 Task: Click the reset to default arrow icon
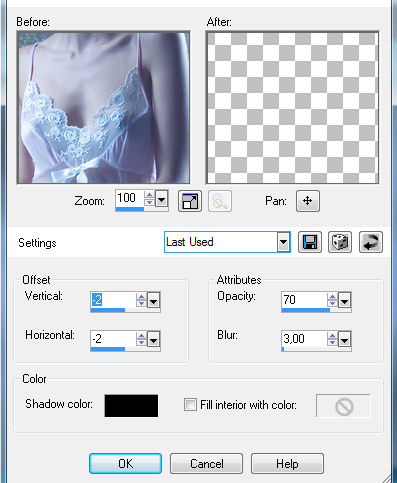(371, 242)
